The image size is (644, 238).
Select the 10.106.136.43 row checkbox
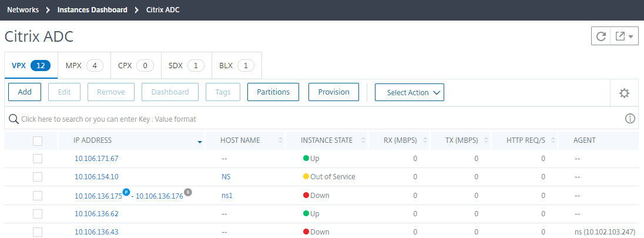38,232
